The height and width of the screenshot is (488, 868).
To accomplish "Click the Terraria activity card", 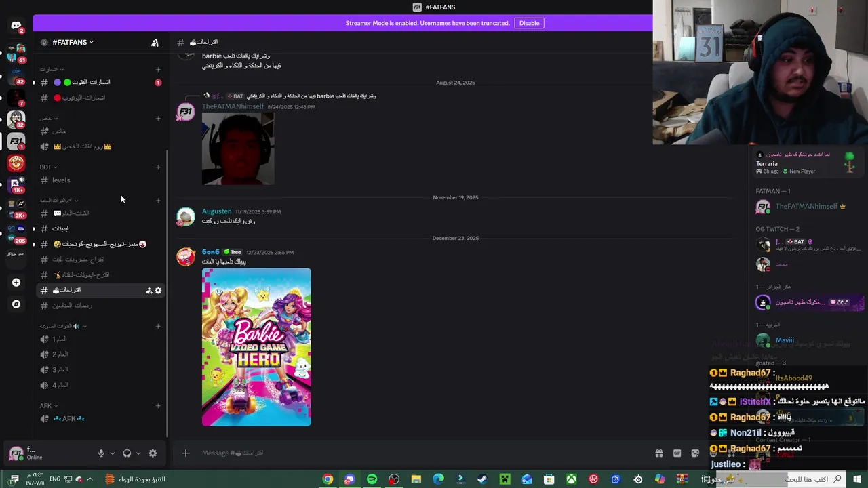I will [x=807, y=163].
